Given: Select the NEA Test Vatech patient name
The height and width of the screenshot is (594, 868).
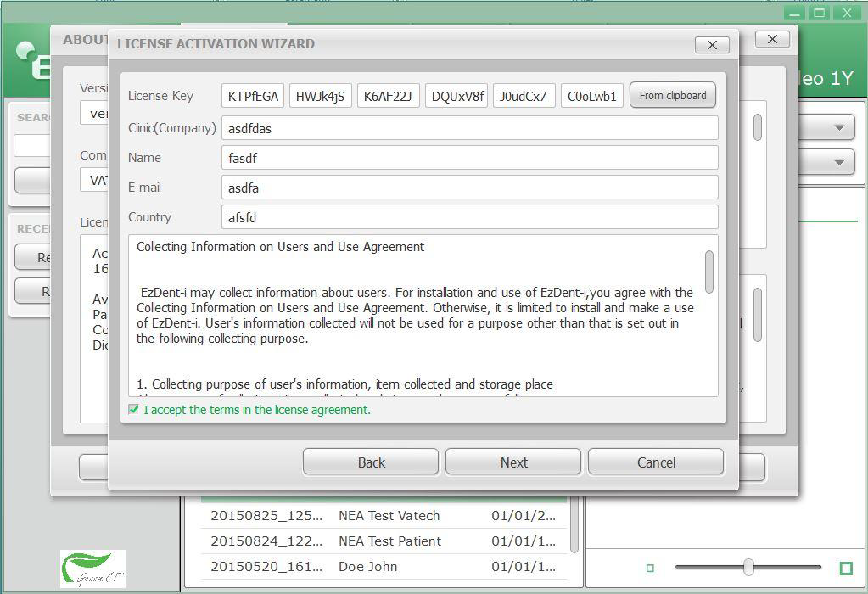Looking at the screenshot, I should pyautogui.click(x=389, y=515).
